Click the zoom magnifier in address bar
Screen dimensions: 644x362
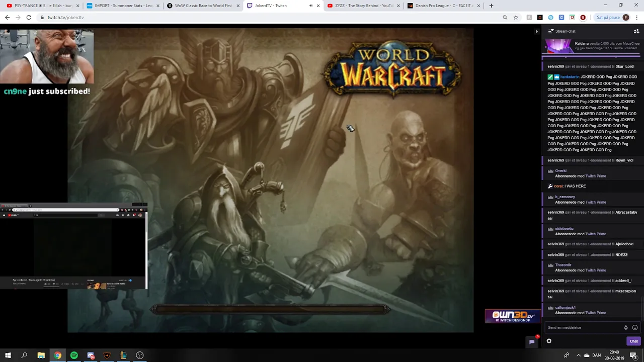coord(505,17)
